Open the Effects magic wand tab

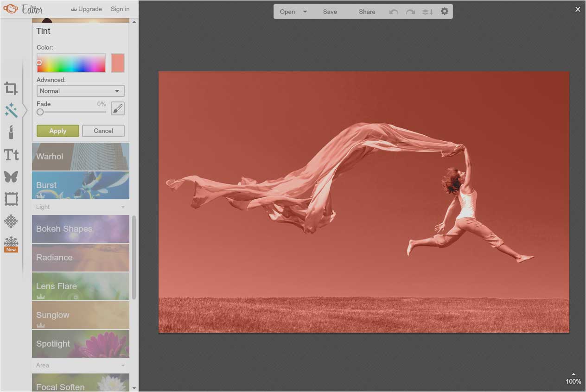(11, 110)
